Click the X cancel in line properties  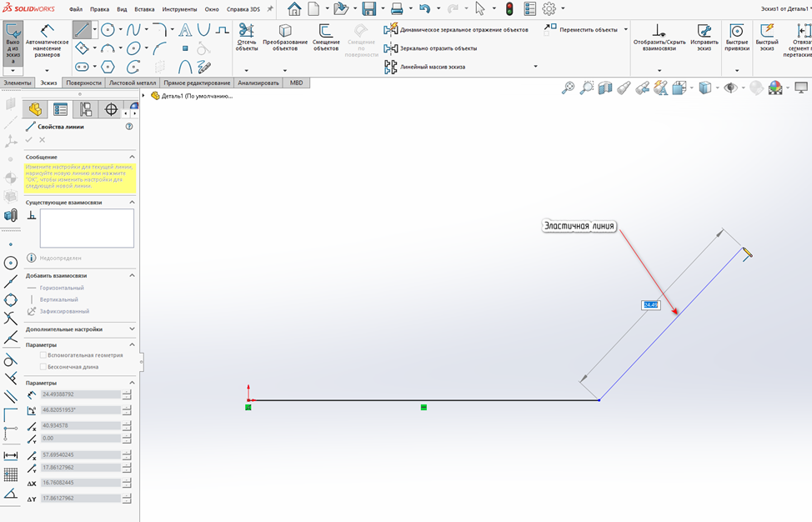pos(43,140)
